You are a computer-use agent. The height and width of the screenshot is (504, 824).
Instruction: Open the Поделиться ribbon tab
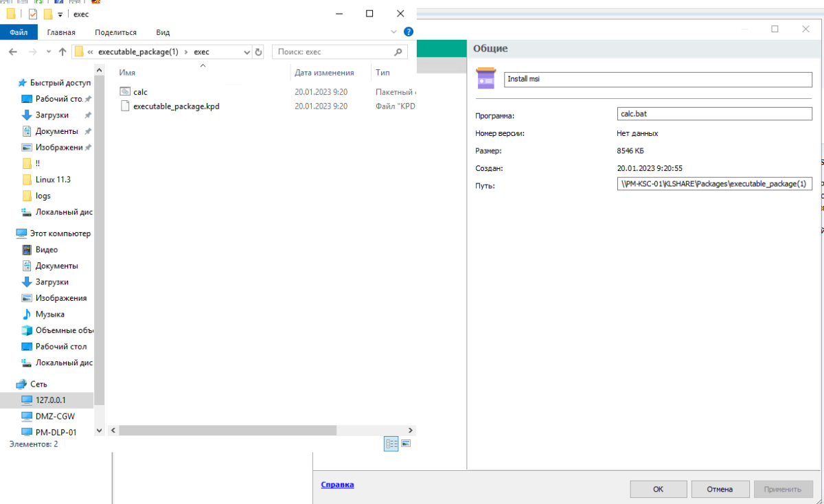click(115, 32)
